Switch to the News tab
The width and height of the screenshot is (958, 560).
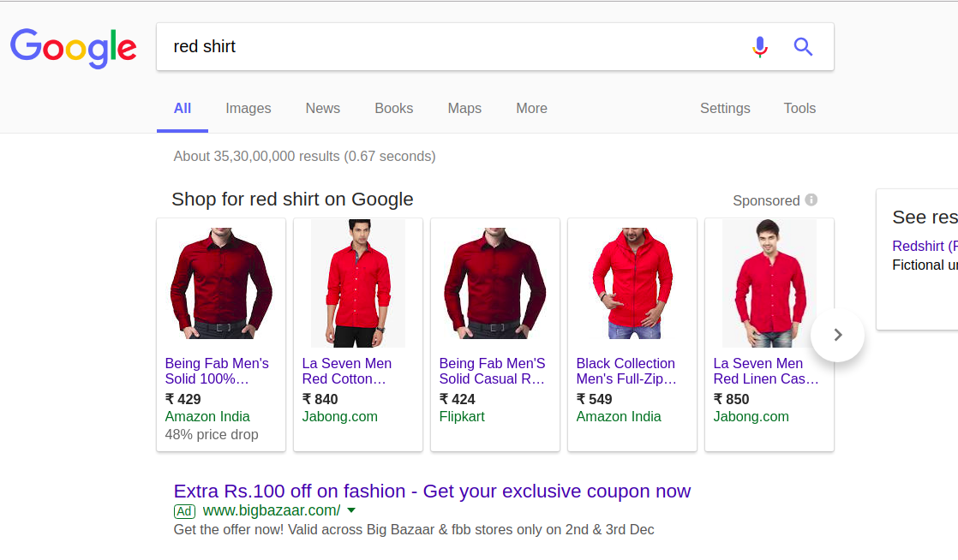(x=322, y=109)
